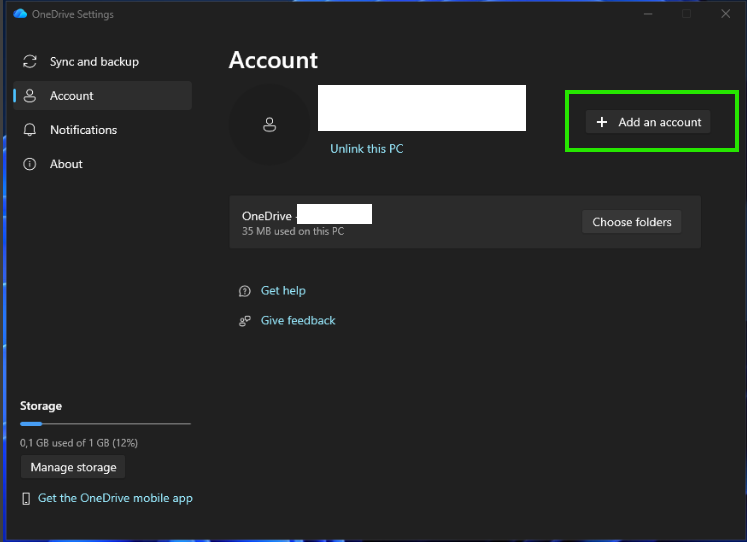Click the '0,1 GB used of 1 GB (12%)' text
747x542 pixels.
point(79,443)
